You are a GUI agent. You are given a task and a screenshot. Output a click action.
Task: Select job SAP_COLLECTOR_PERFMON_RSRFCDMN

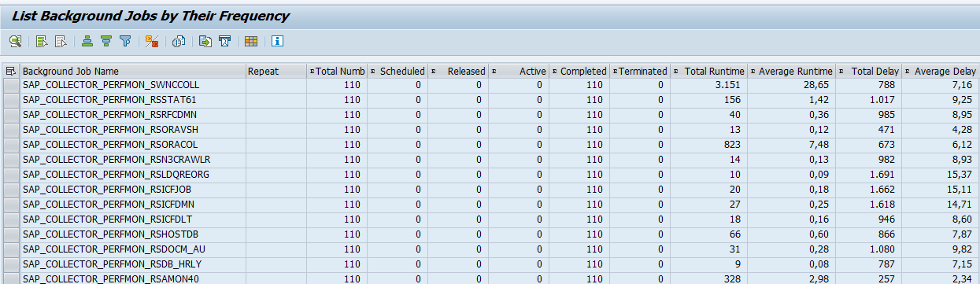(109, 115)
